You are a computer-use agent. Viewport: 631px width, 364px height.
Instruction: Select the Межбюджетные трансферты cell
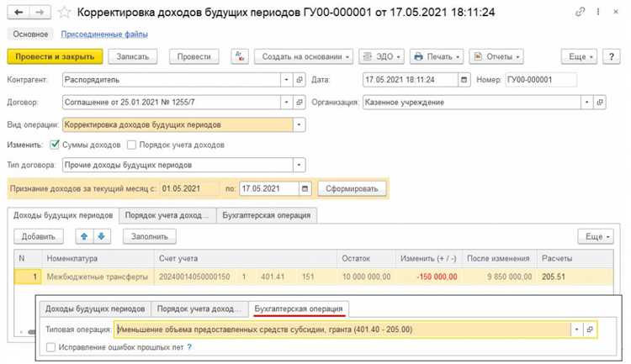click(x=98, y=277)
